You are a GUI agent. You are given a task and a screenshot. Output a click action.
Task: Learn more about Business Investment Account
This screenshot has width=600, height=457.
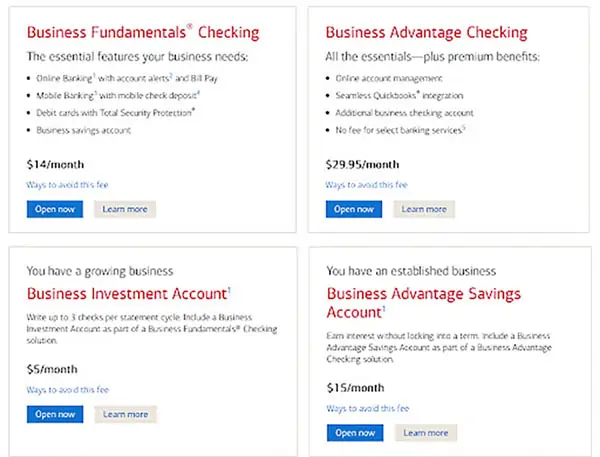[126, 414]
